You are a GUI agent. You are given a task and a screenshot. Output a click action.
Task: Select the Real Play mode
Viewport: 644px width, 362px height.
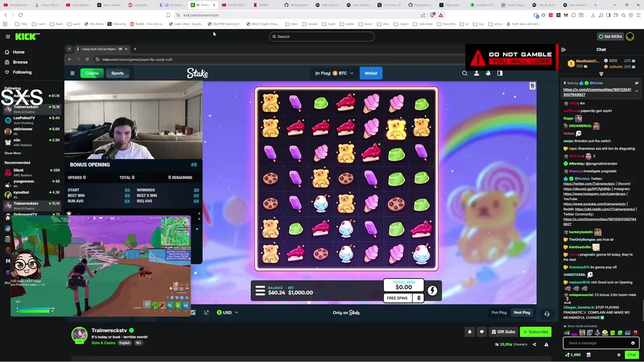(522, 313)
